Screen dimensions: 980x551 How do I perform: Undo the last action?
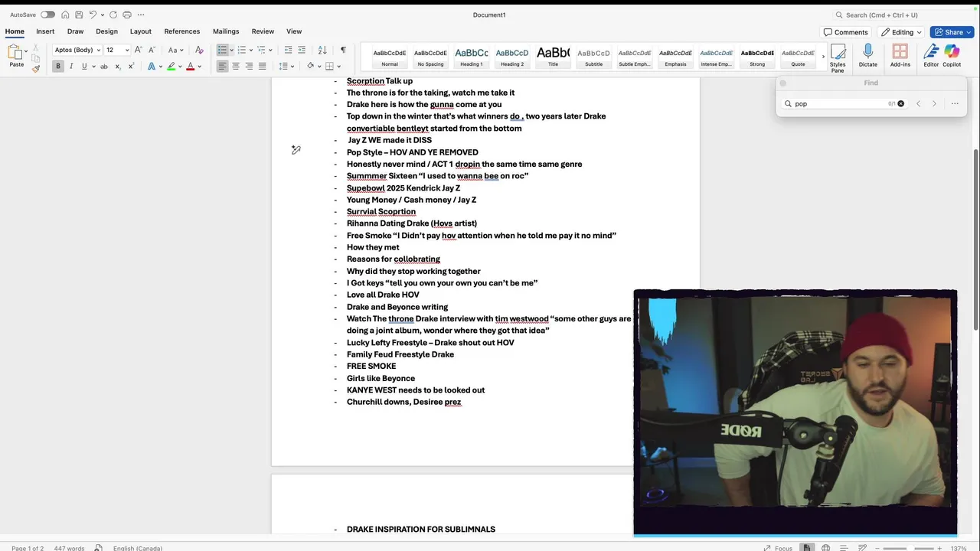pyautogui.click(x=93, y=15)
